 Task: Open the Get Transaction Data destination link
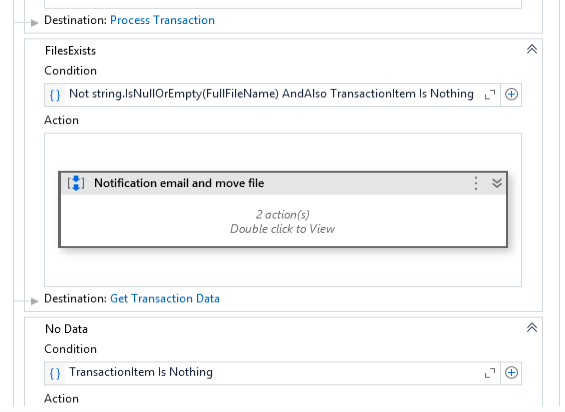(165, 298)
